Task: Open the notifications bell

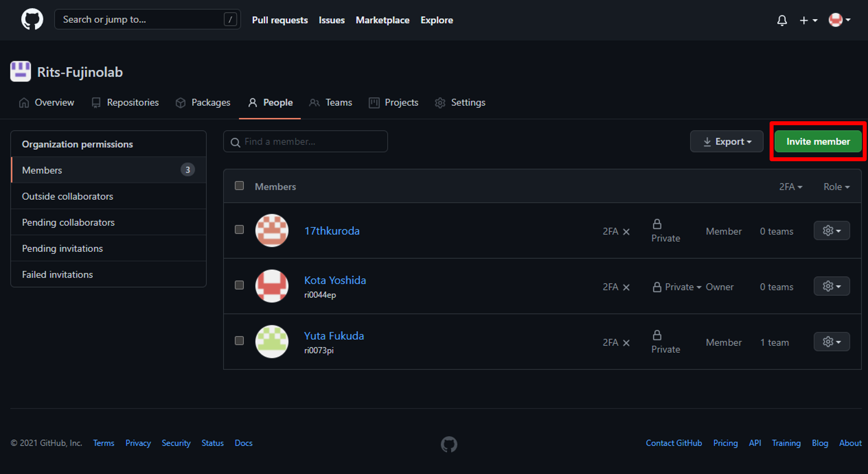Action: (x=782, y=20)
